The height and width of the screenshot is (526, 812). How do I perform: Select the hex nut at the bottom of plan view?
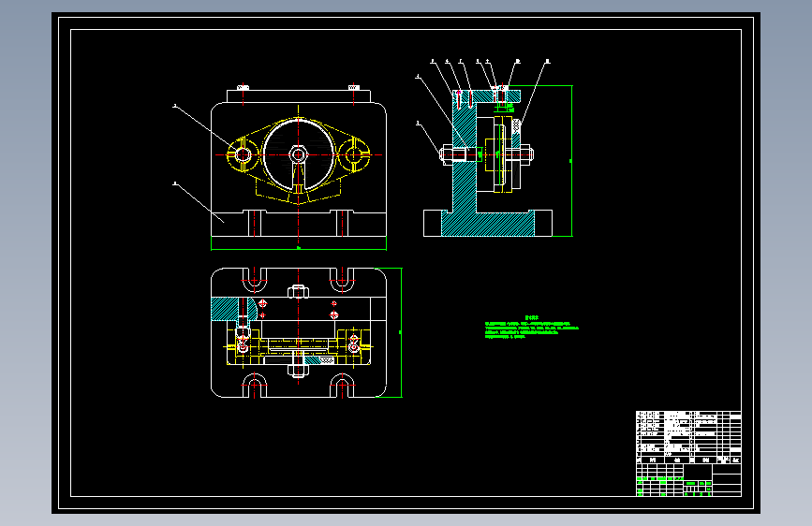click(298, 370)
